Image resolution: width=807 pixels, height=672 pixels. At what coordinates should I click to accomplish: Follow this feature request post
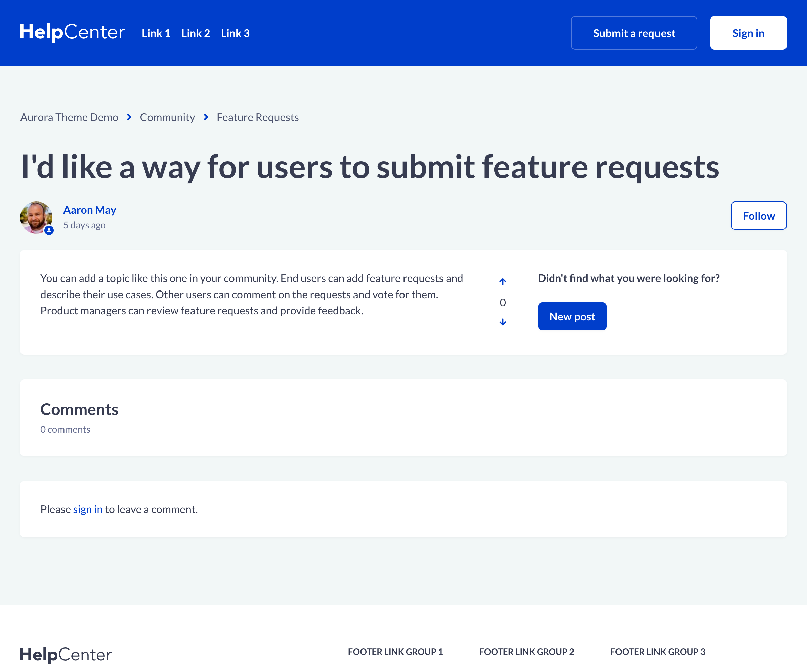point(758,216)
